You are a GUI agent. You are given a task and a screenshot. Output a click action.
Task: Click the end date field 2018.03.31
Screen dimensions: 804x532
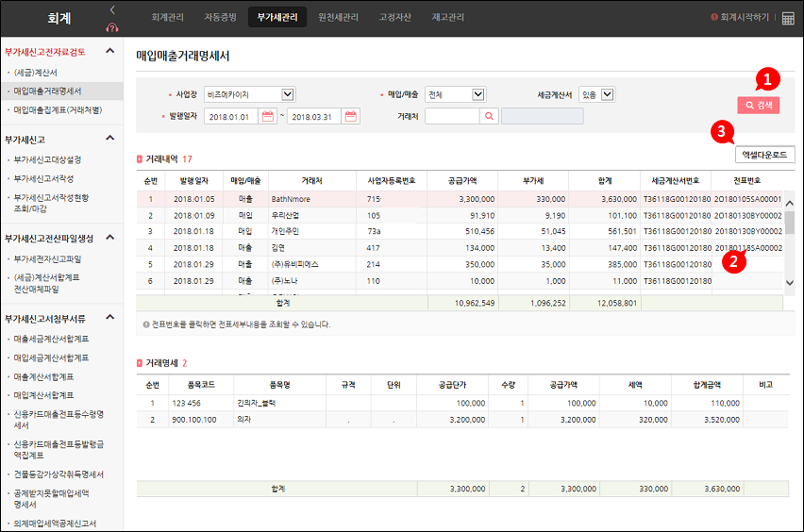point(314,116)
